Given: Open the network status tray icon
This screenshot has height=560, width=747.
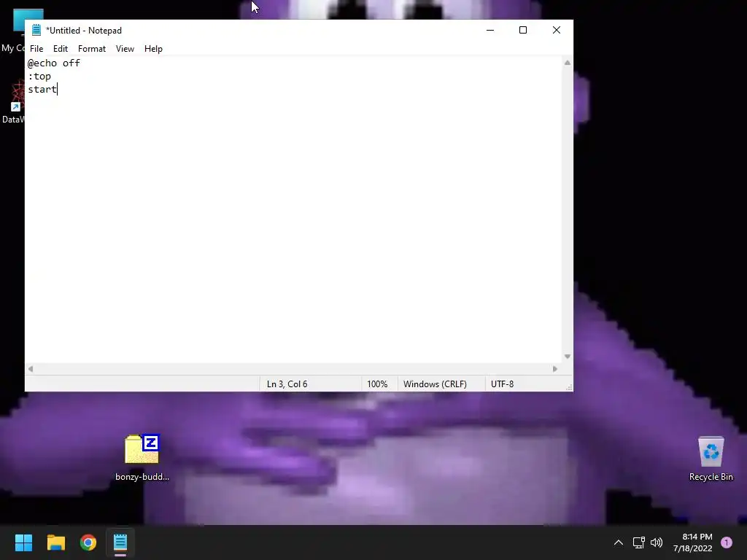Looking at the screenshot, I should click(639, 542).
